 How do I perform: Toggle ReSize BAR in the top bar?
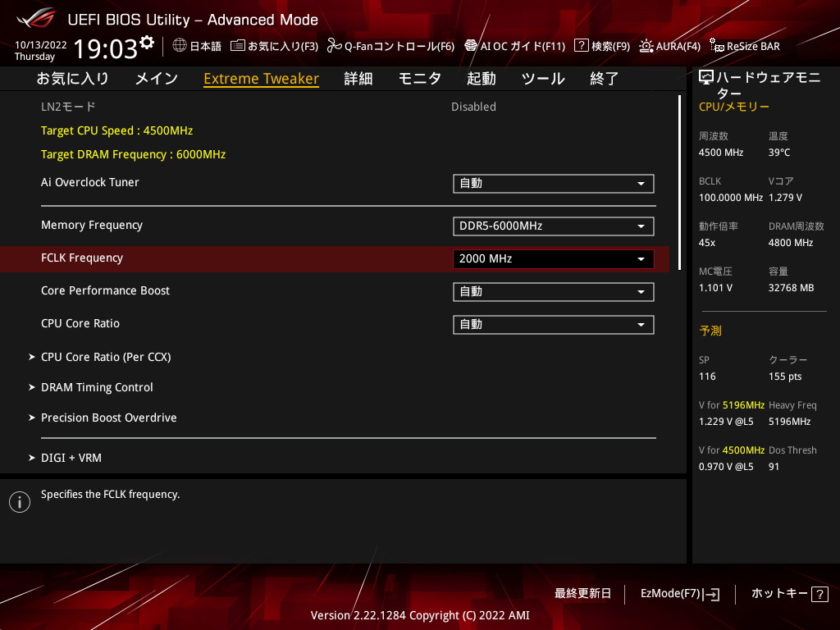pos(717,46)
